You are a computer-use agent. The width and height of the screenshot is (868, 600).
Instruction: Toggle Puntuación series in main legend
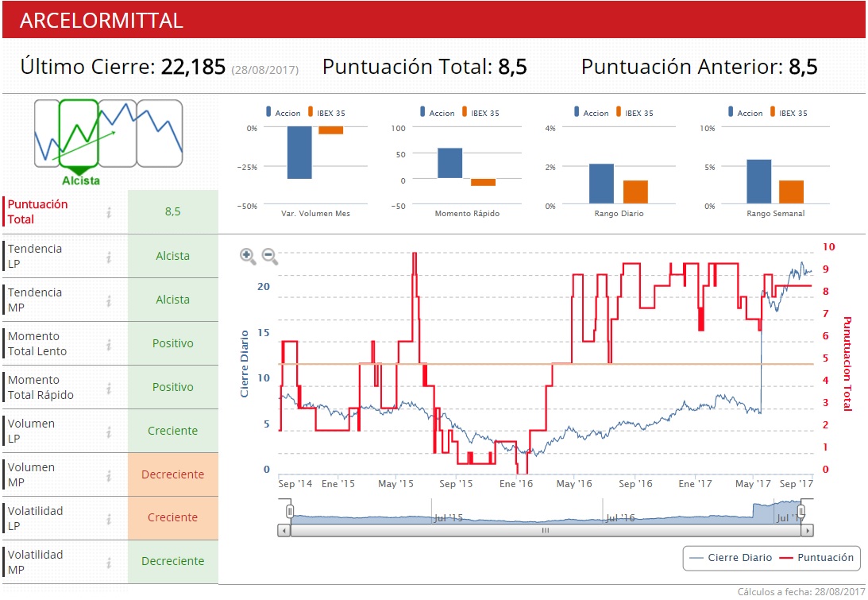(816, 558)
